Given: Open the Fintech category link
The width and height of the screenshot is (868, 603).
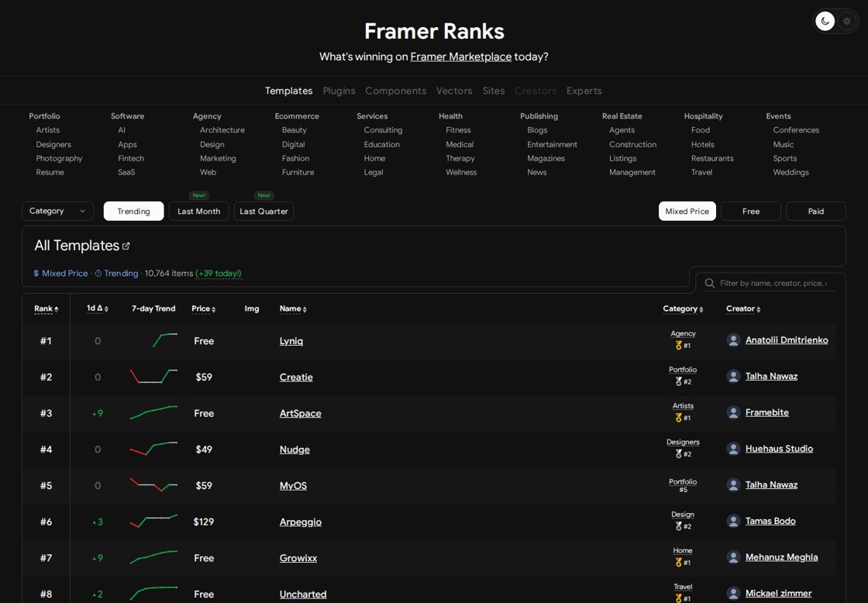Looking at the screenshot, I should click(x=131, y=158).
